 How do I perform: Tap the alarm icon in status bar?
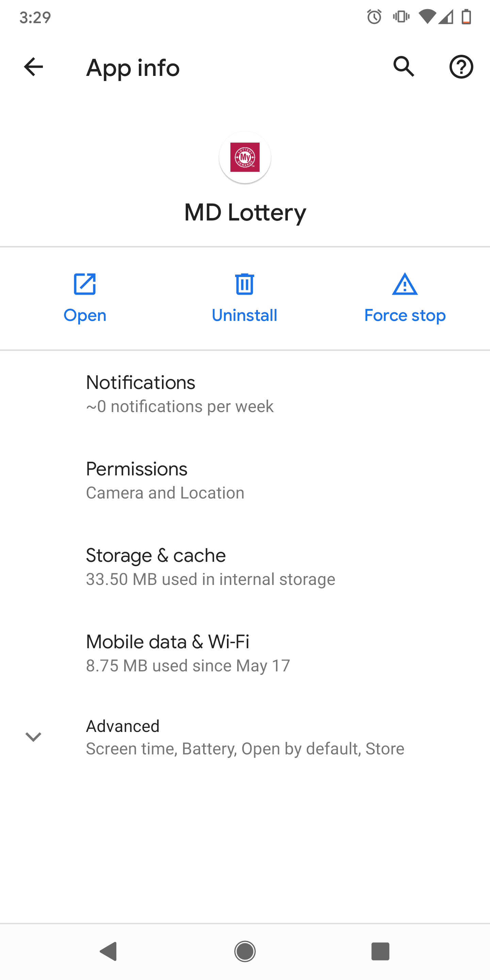click(x=374, y=17)
